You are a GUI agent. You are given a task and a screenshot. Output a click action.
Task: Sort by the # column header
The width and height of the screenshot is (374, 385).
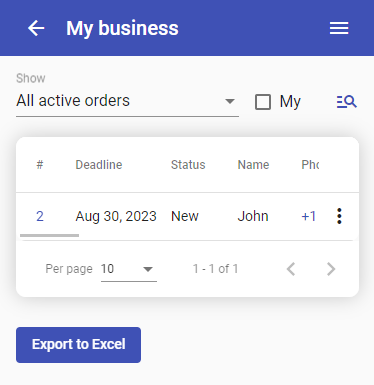coord(40,165)
